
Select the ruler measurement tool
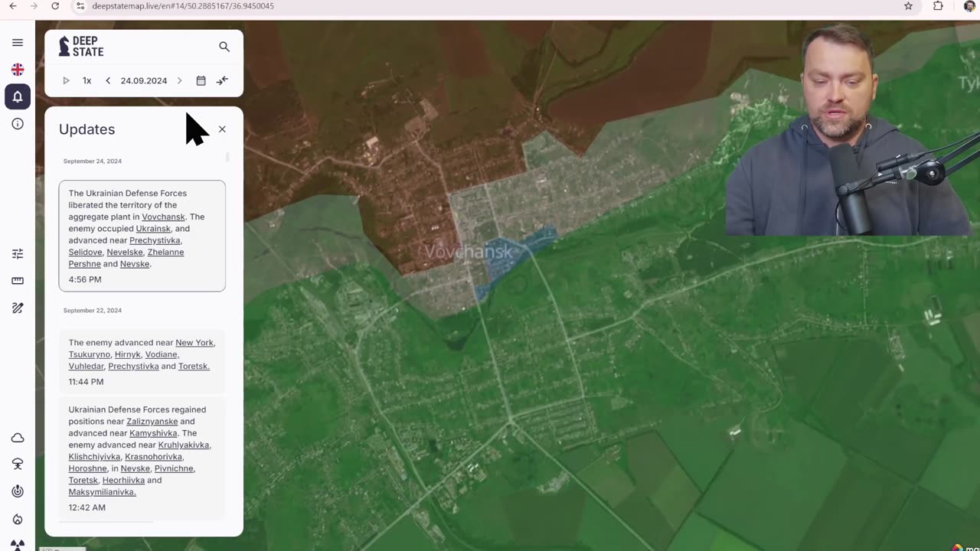point(18,281)
